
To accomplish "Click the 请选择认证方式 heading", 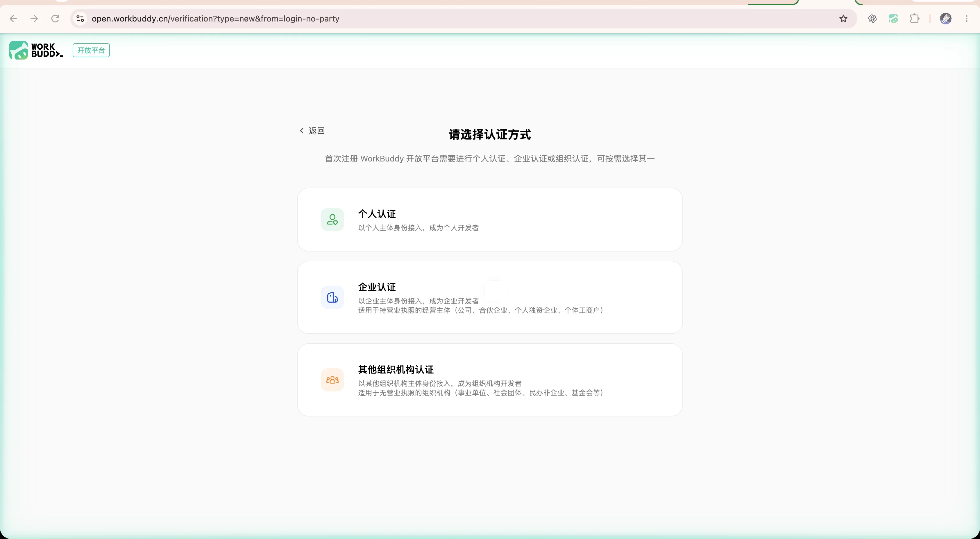I will point(490,134).
